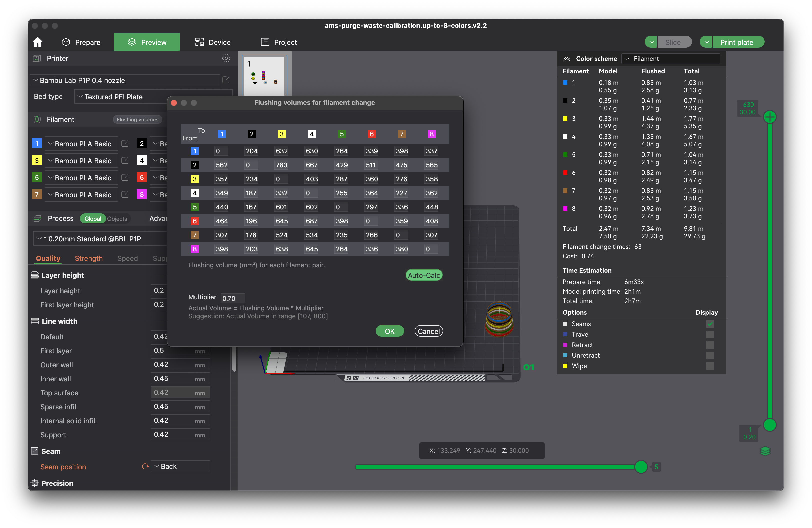Open the Seam position Back dropdown

(180, 466)
